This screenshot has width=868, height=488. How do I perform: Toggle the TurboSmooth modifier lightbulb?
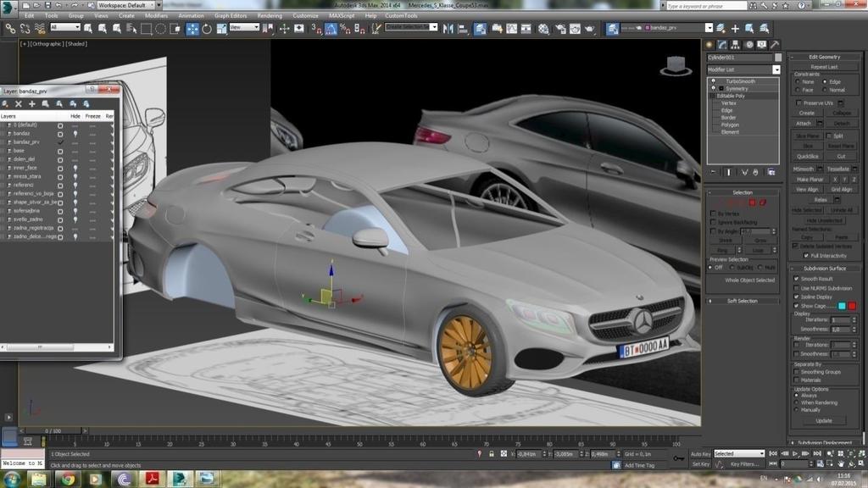point(713,81)
